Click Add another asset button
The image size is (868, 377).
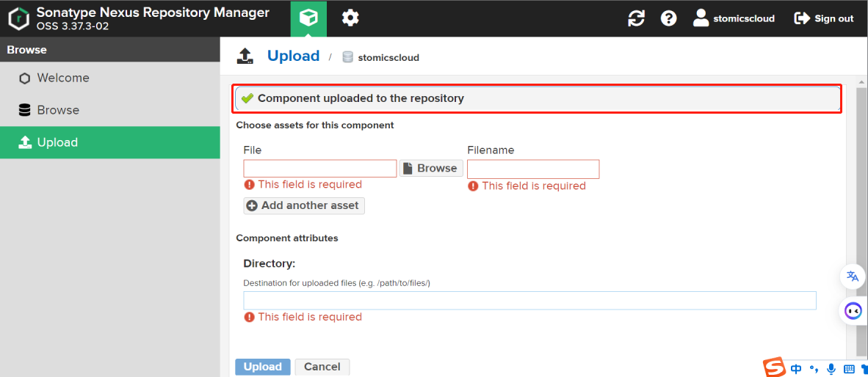304,205
